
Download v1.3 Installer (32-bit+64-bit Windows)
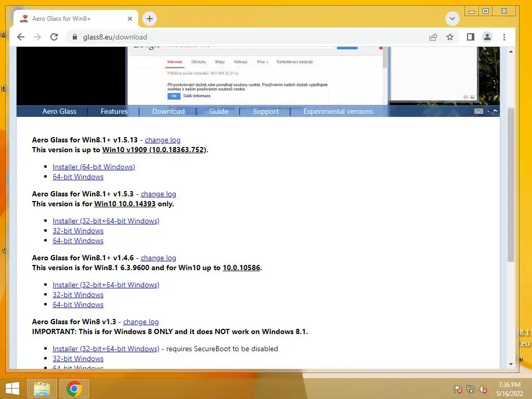click(106, 349)
